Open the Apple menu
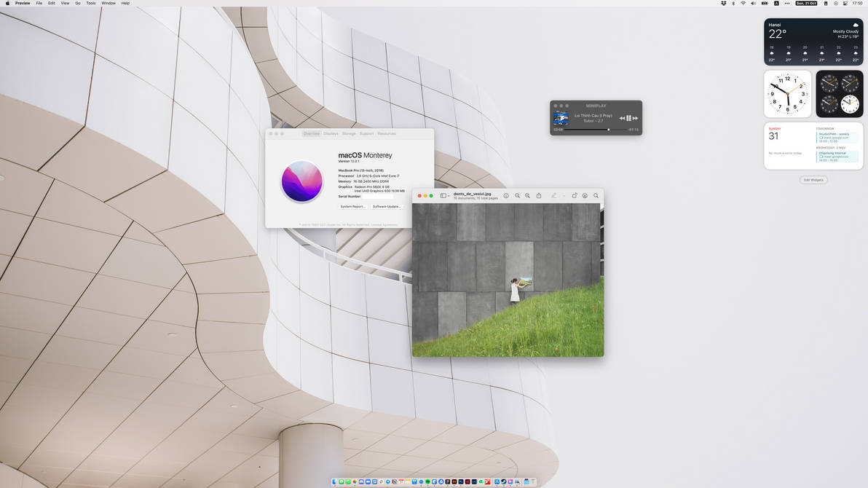This screenshot has height=488, width=868. tap(7, 4)
